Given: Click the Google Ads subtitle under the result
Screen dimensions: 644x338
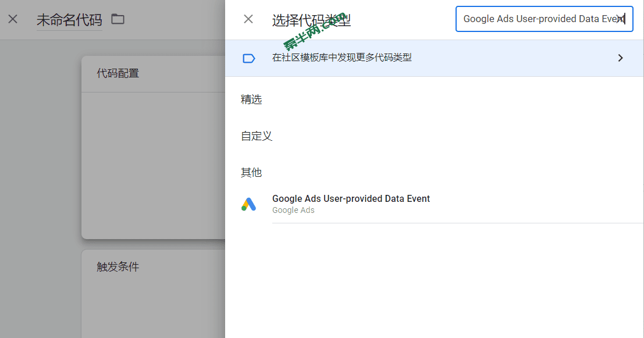Looking at the screenshot, I should pyautogui.click(x=293, y=210).
